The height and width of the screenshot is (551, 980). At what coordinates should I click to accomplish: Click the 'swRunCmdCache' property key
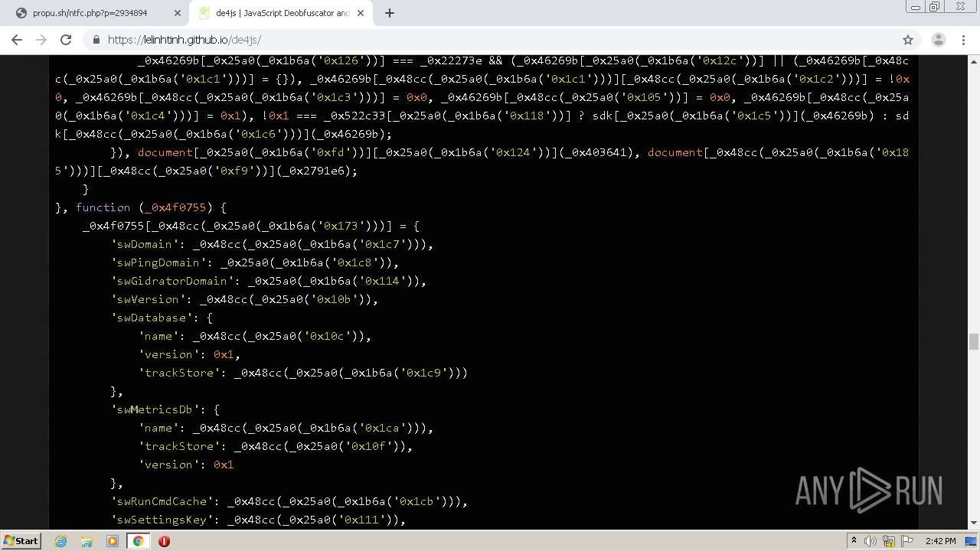click(162, 501)
